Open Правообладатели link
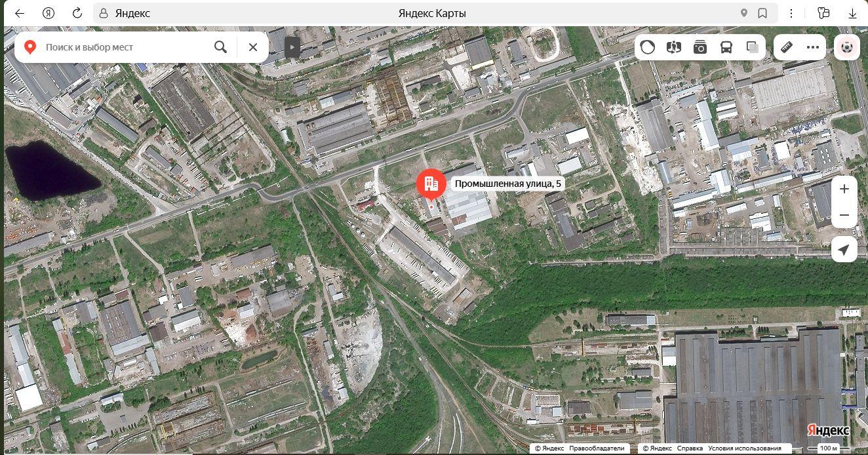This screenshot has height=455, width=868. click(x=597, y=448)
